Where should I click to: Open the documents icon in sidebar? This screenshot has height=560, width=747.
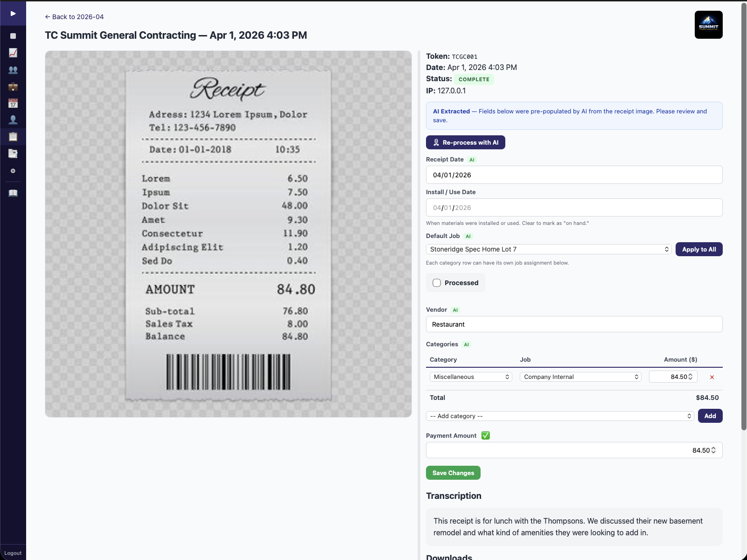coord(13,154)
